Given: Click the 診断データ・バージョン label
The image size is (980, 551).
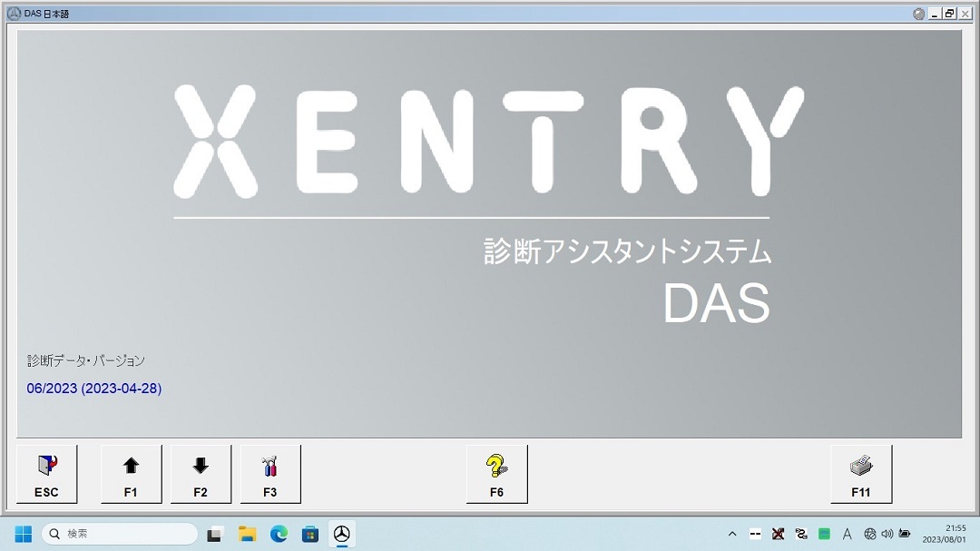Looking at the screenshot, I should 86,361.
